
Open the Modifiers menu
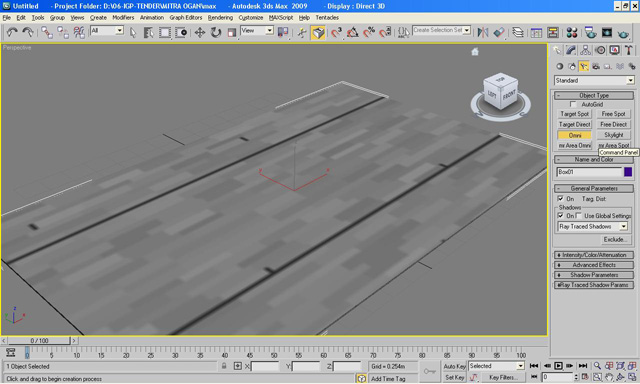click(123, 18)
